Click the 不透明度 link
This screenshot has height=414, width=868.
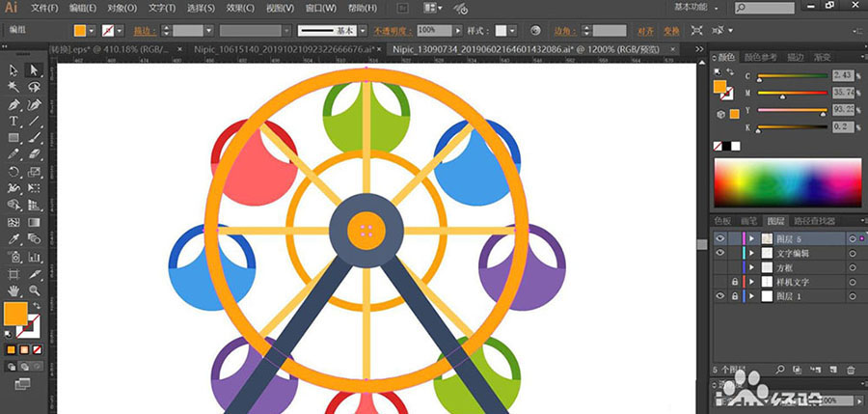(x=393, y=31)
